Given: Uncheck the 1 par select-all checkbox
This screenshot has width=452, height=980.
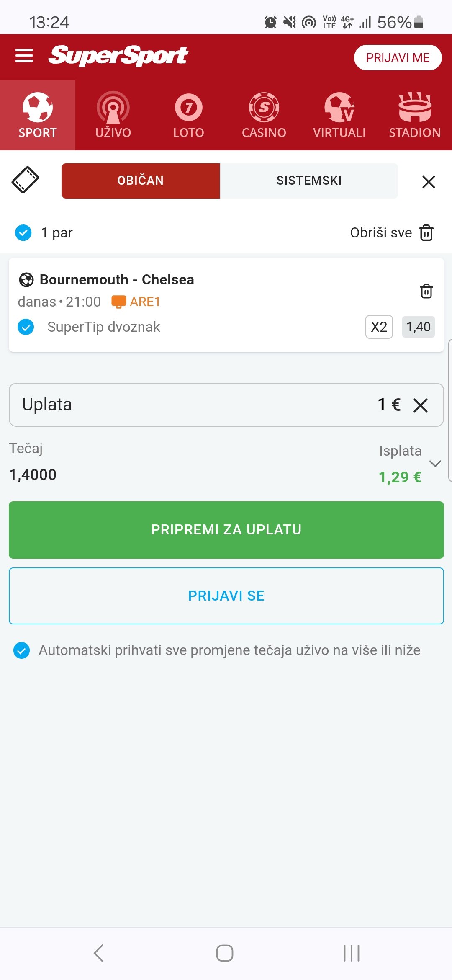Looking at the screenshot, I should coord(23,232).
